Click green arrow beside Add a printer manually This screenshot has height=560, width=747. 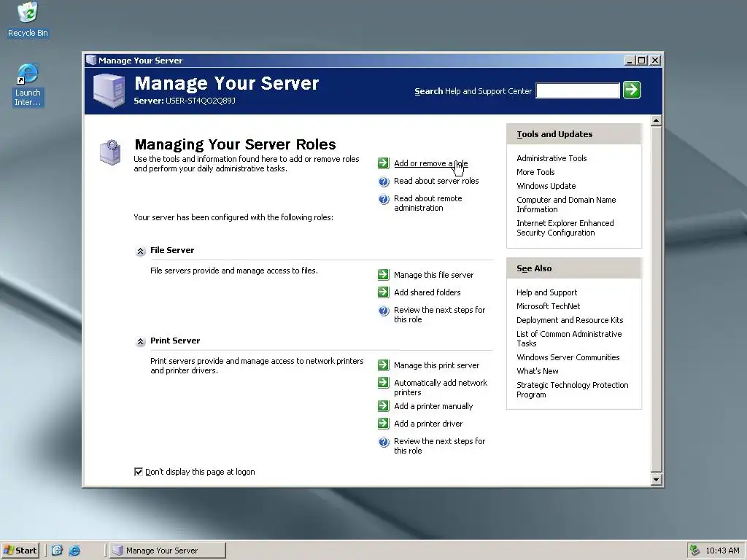pyautogui.click(x=384, y=406)
